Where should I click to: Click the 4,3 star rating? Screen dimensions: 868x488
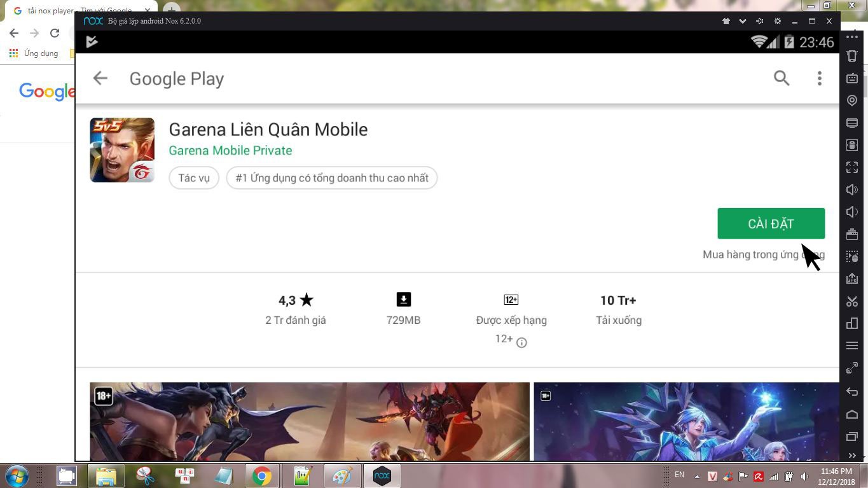[x=296, y=300]
